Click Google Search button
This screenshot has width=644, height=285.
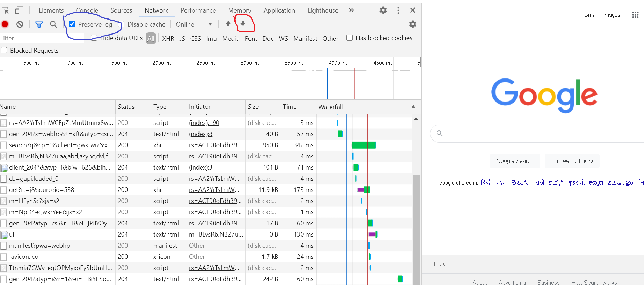pos(515,161)
